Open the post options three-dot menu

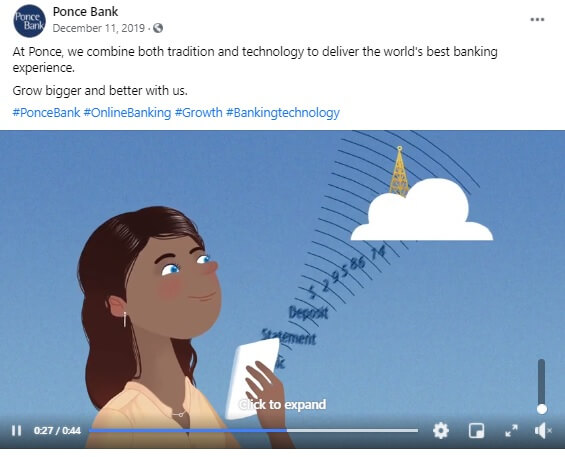537,19
